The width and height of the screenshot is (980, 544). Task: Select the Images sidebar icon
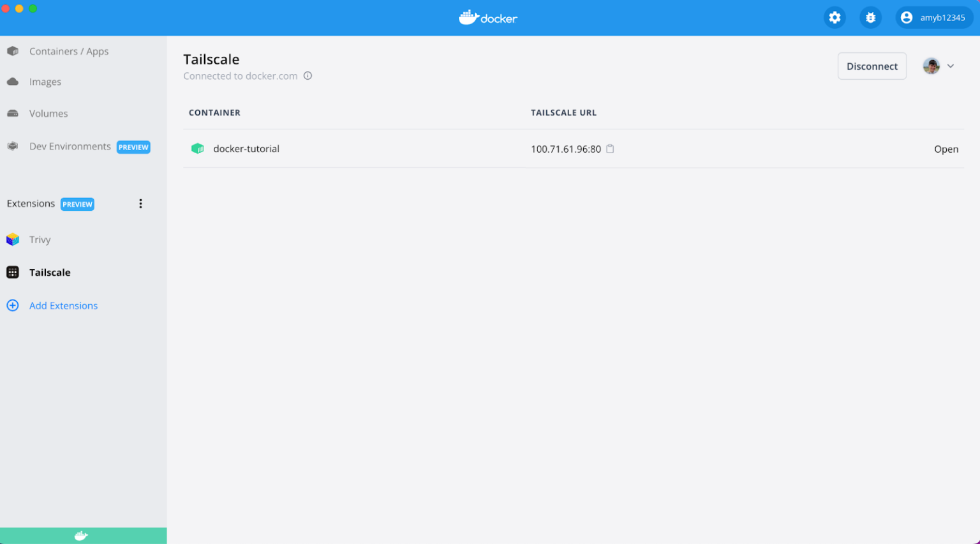pos(45,82)
